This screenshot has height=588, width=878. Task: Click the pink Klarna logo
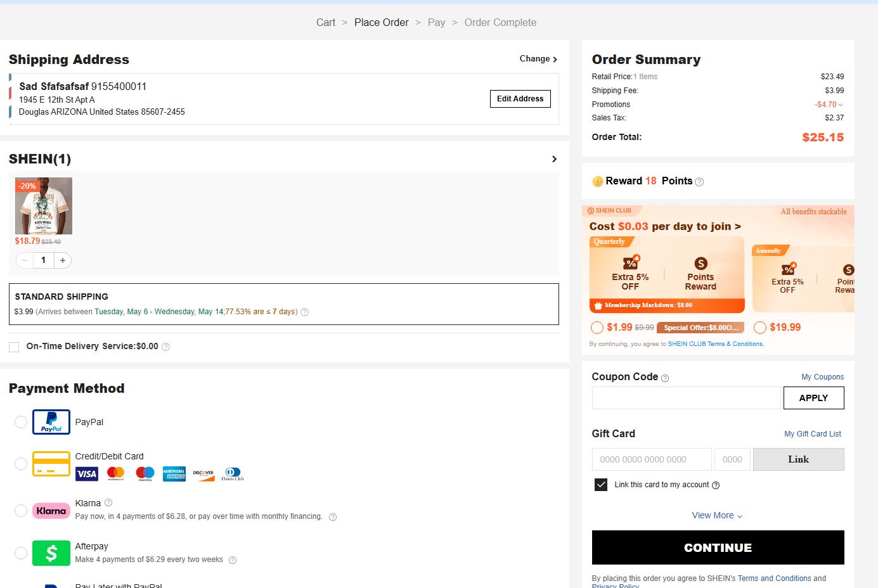click(51, 511)
